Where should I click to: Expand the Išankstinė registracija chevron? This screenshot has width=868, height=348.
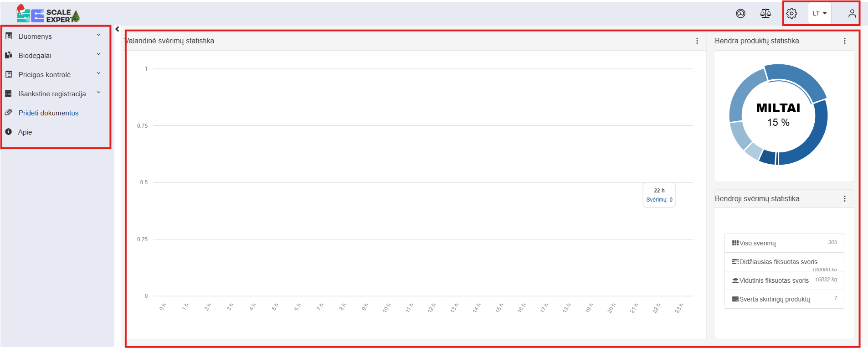click(x=98, y=93)
